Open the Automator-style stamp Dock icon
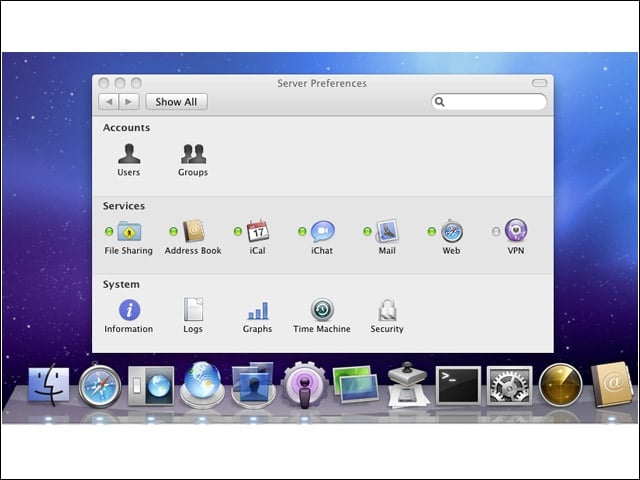The width and height of the screenshot is (640, 480). [407, 384]
